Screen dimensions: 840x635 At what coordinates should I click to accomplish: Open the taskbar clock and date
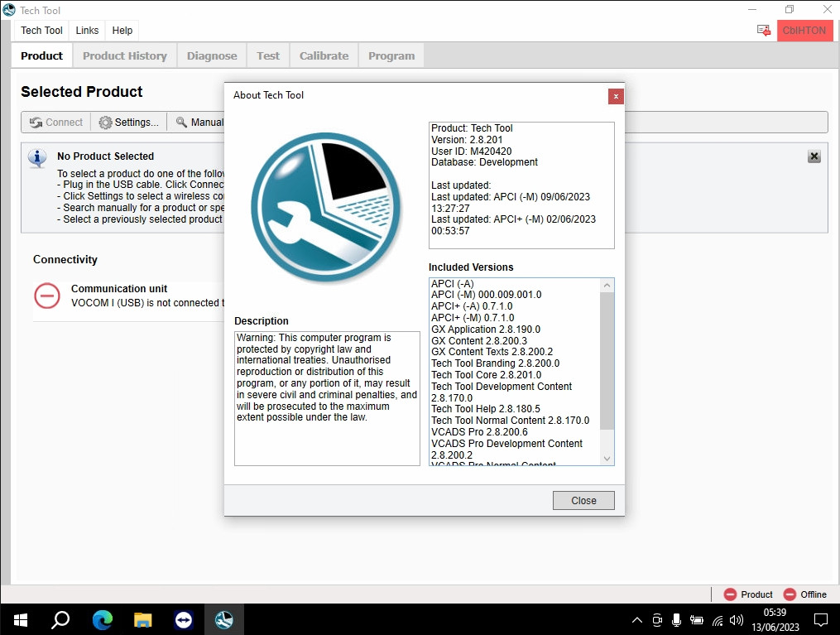[x=775, y=620]
